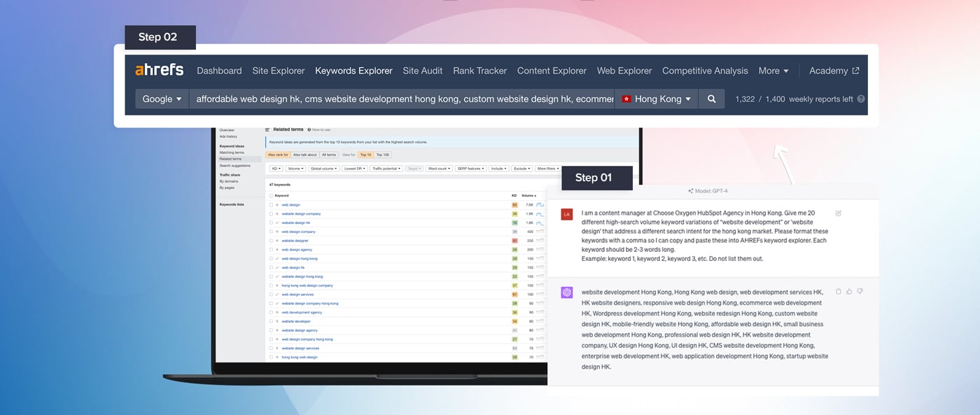
Task: Copy the ChatGPT response via clipboard icon
Action: pos(839,291)
